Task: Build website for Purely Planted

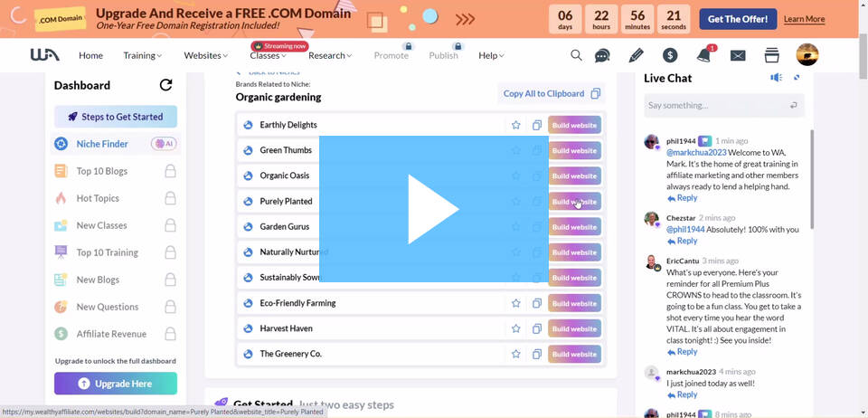Action: click(x=575, y=202)
